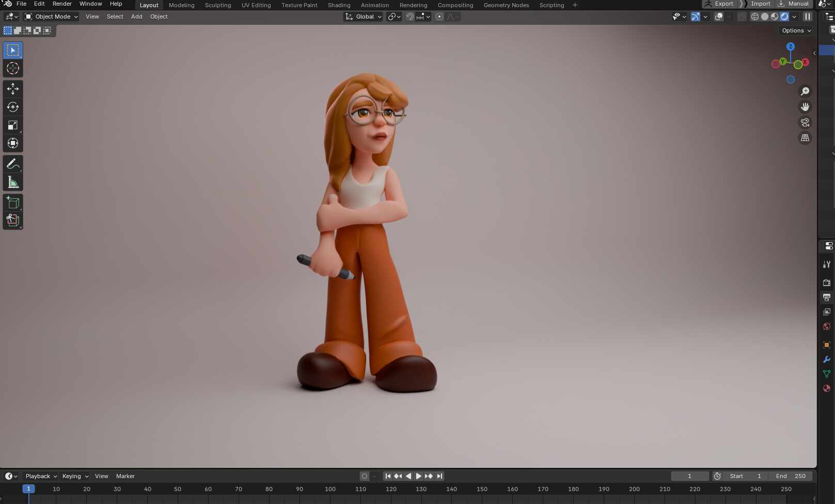Enable snapping magnet toggle
The image size is (835, 504).
click(410, 17)
